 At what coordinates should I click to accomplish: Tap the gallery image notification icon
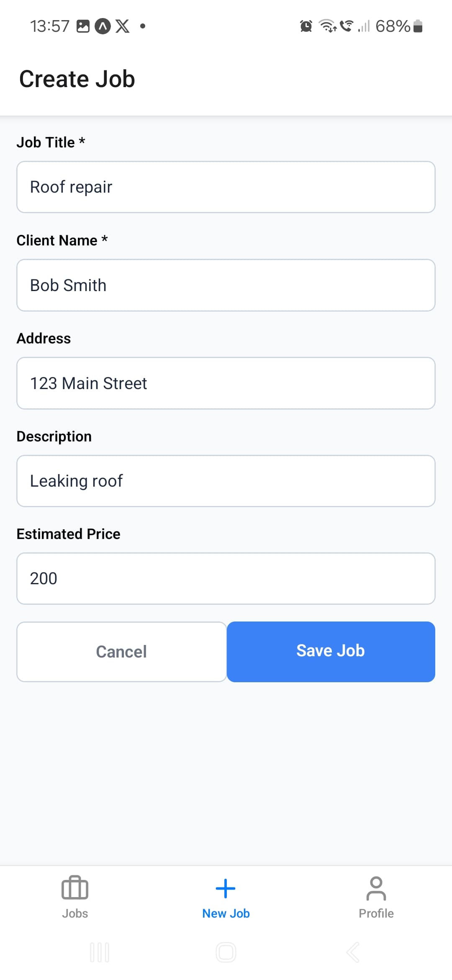click(x=83, y=26)
